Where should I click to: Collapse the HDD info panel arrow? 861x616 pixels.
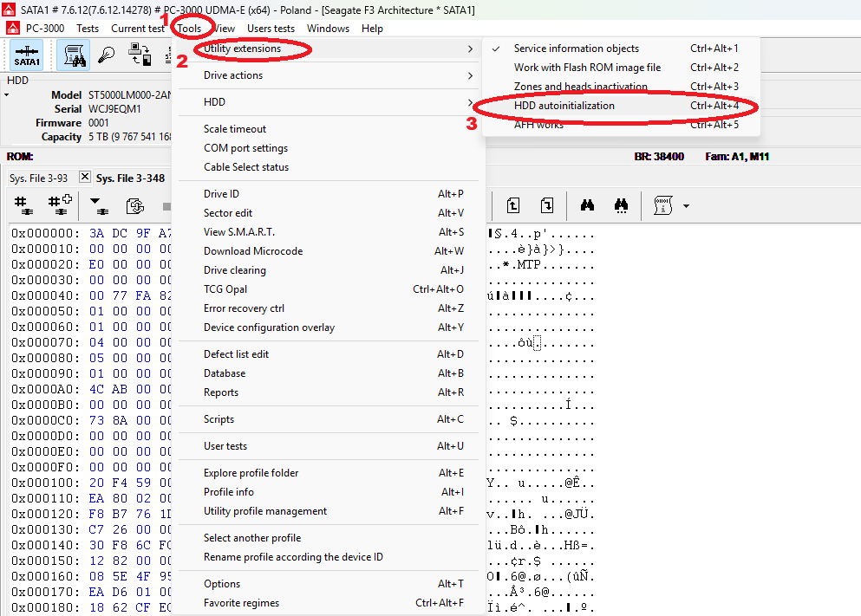7,94
